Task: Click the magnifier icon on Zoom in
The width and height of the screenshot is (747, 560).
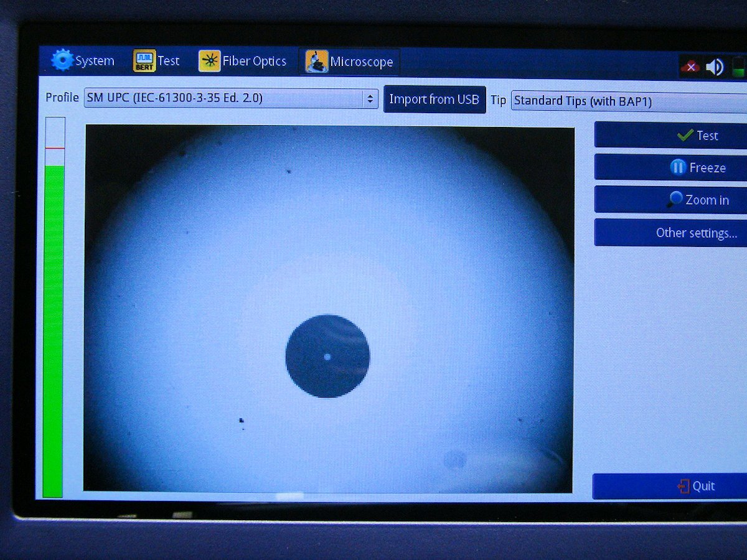Action: pos(675,200)
